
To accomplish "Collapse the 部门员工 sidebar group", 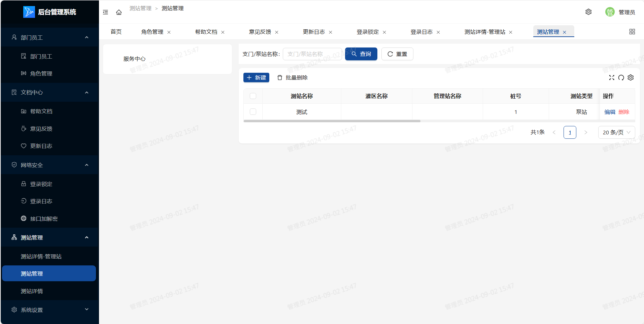I will [x=49, y=37].
